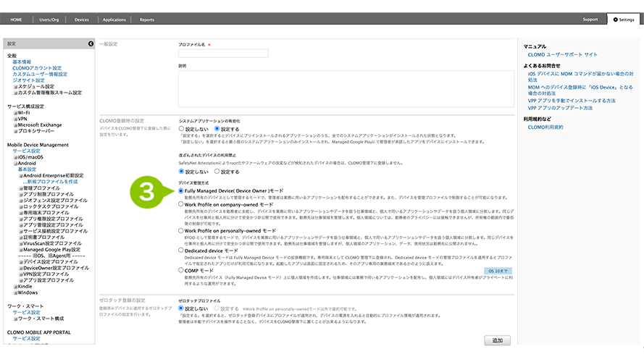
Task: Open the HOME menu
Action: (17, 20)
